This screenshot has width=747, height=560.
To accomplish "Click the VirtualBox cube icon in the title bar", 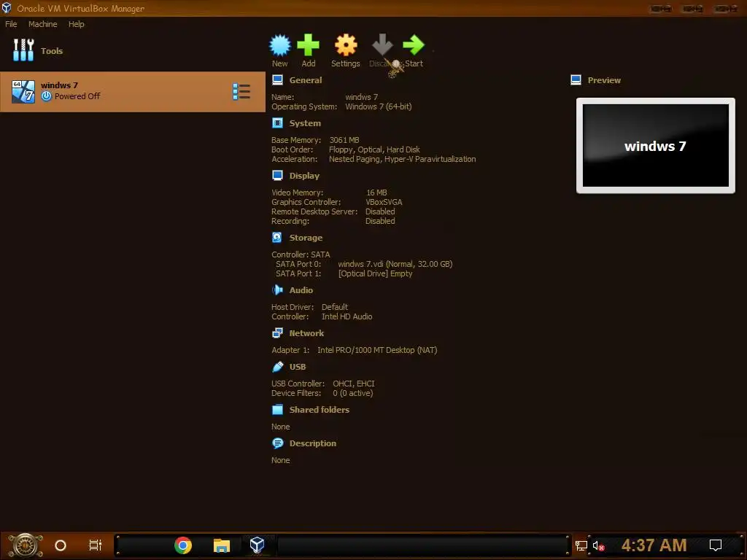I will click(7, 8).
